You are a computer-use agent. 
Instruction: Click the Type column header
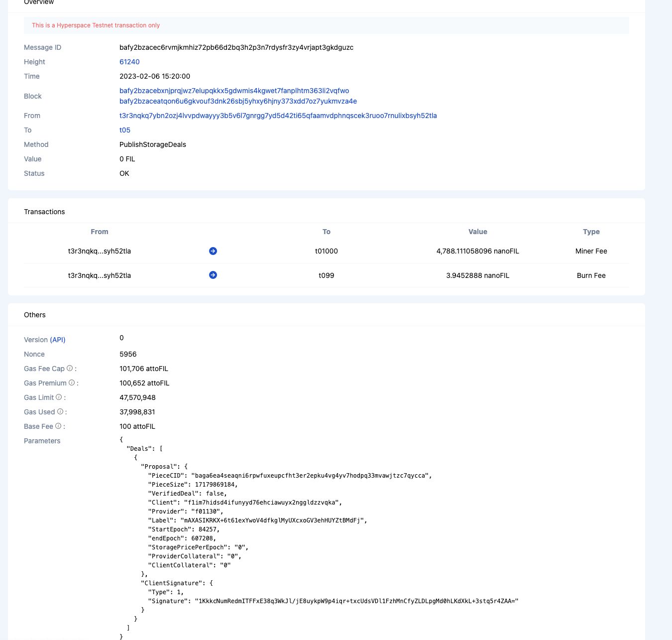(x=591, y=232)
